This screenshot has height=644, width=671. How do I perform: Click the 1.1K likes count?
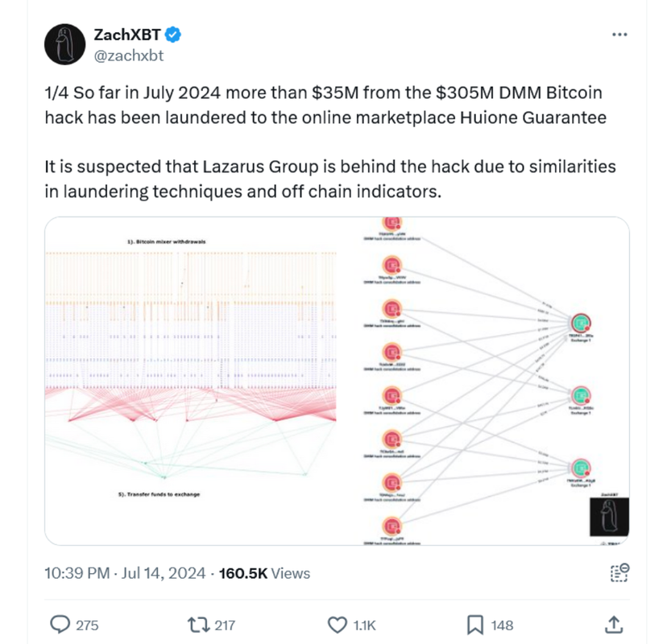coord(364,625)
